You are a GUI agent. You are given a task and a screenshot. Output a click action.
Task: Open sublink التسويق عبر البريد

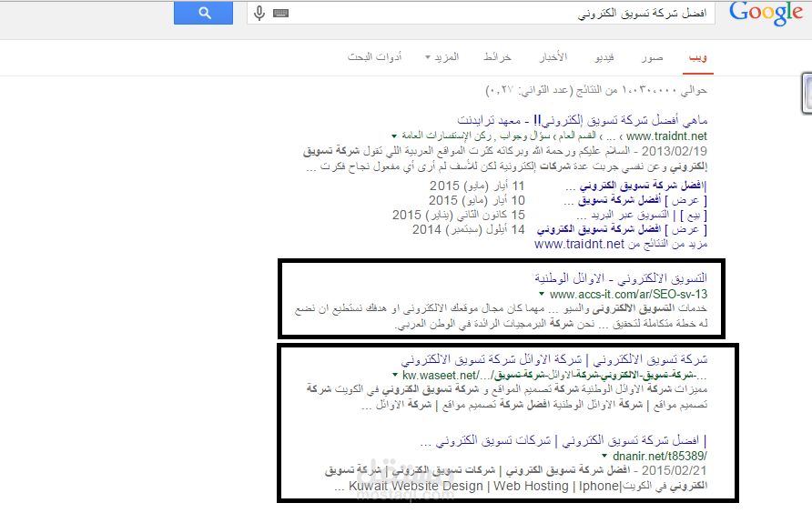pyautogui.click(x=642, y=215)
